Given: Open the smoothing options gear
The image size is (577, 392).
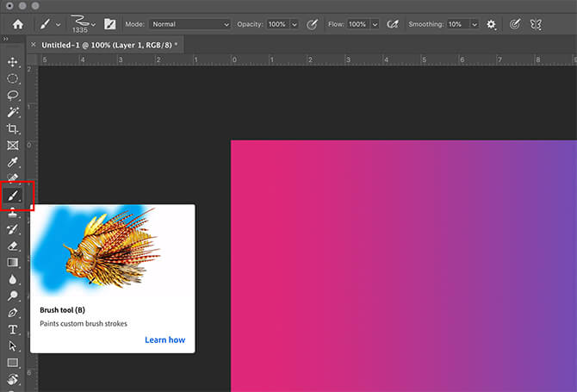Looking at the screenshot, I should (492, 24).
